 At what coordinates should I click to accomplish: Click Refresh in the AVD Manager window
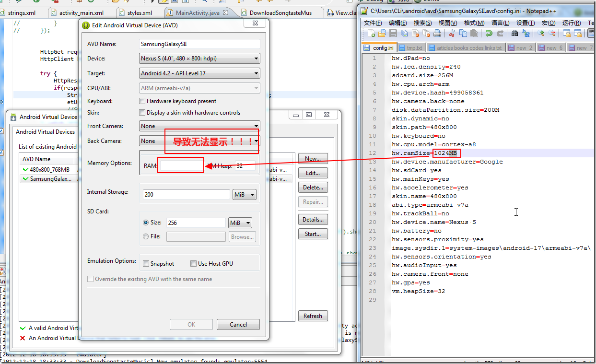coord(313,316)
